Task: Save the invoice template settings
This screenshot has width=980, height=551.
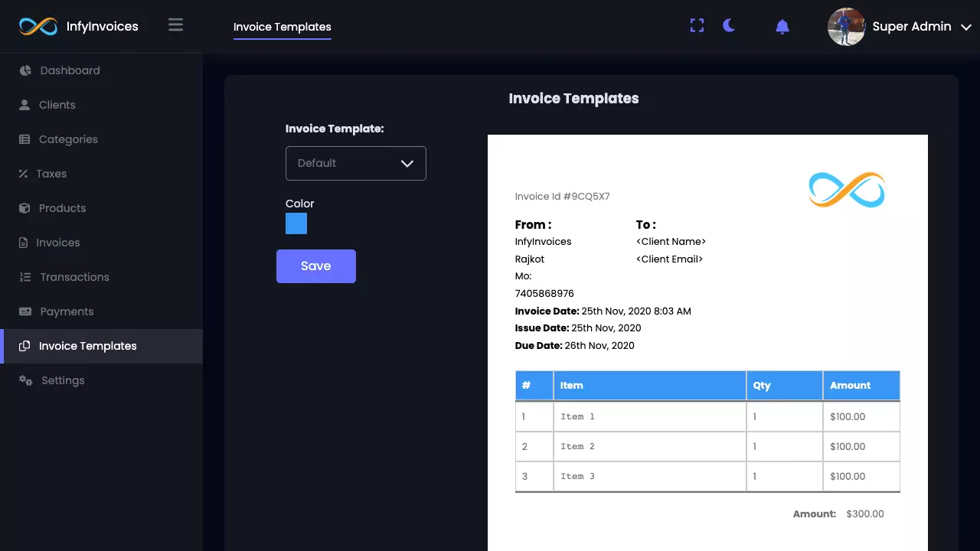Action: (x=316, y=266)
